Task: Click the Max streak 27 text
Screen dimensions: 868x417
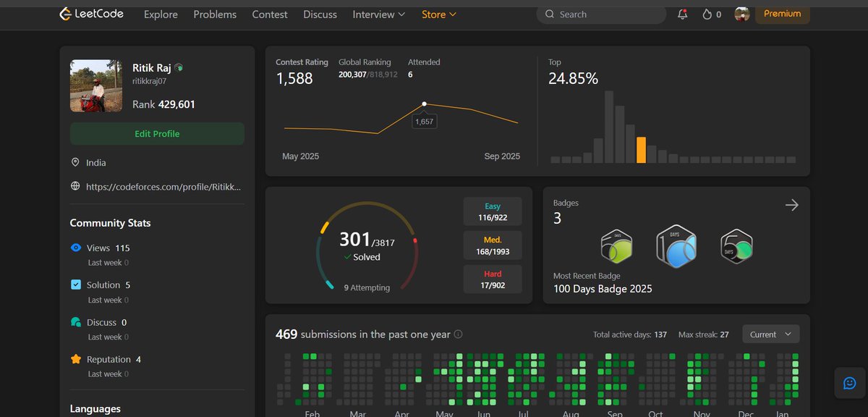Action: click(x=703, y=334)
